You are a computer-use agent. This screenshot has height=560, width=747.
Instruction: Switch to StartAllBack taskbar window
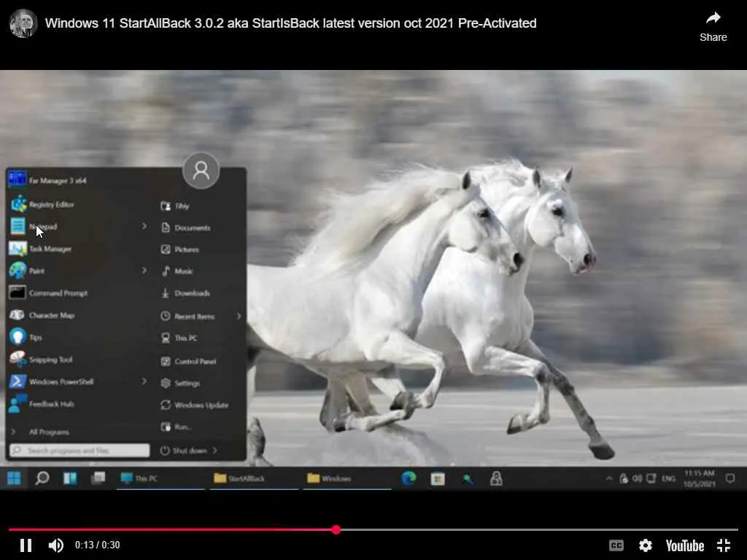point(254,478)
